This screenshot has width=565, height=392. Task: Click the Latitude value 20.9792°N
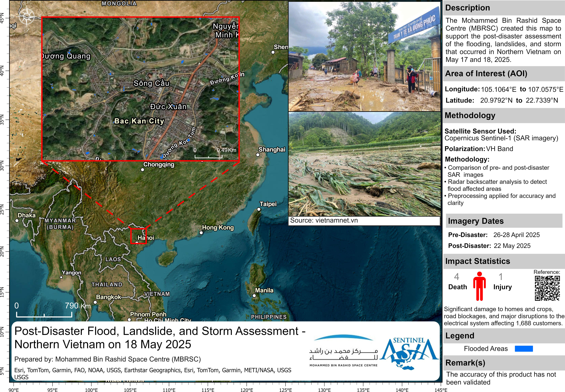tap(496, 100)
